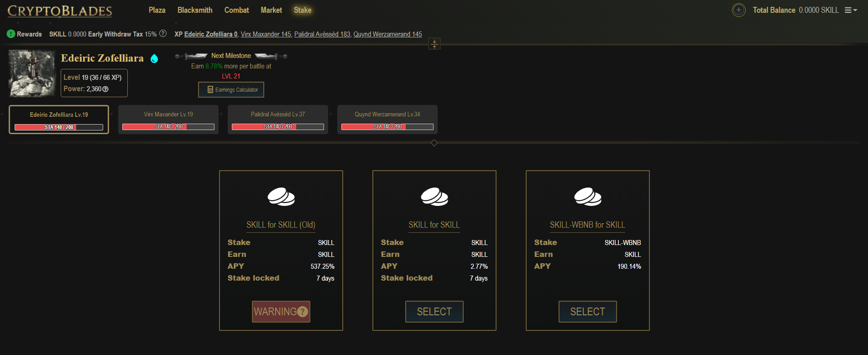Click coins icon on SKILL for SKILL (Old)
The image size is (868, 355).
[x=281, y=196]
